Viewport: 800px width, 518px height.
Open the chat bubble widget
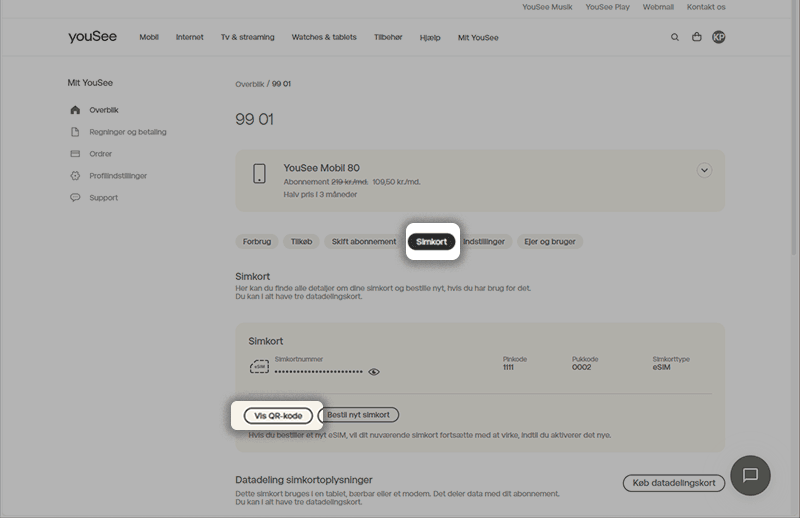pos(750,475)
